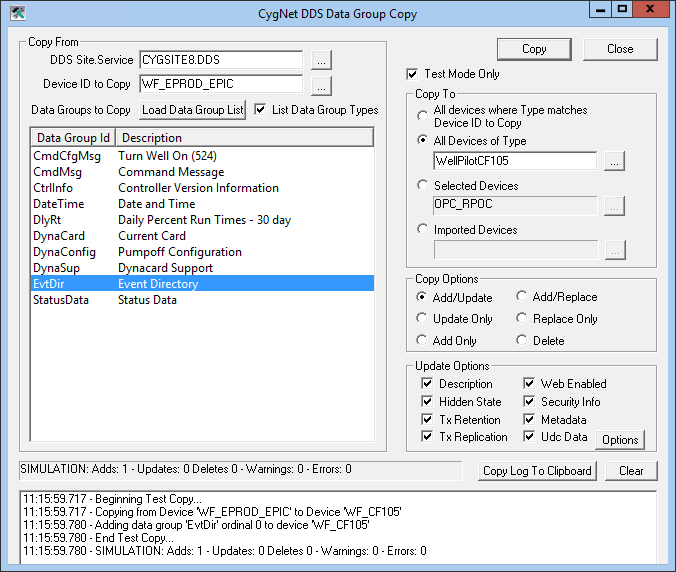Sort by Description column header

[244, 138]
